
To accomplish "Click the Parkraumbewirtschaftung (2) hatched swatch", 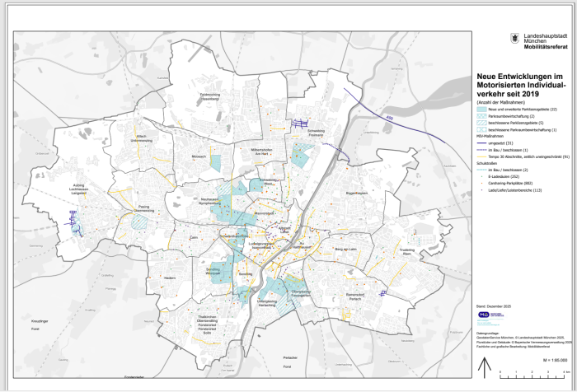I will 481,117.
